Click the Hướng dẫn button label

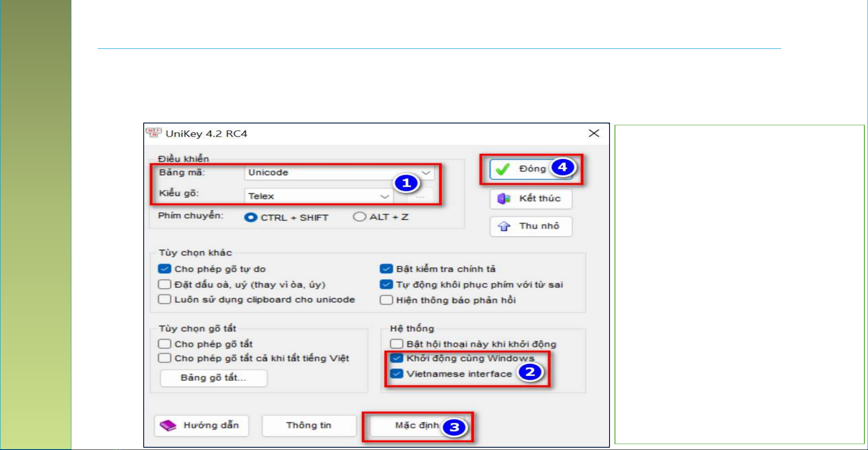click(211, 426)
